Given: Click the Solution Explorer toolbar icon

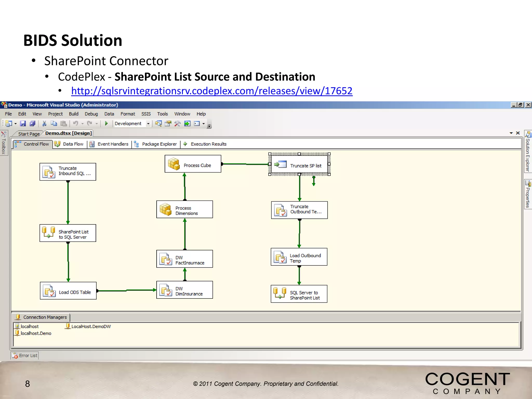Looking at the screenshot, I should click(x=158, y=124).
